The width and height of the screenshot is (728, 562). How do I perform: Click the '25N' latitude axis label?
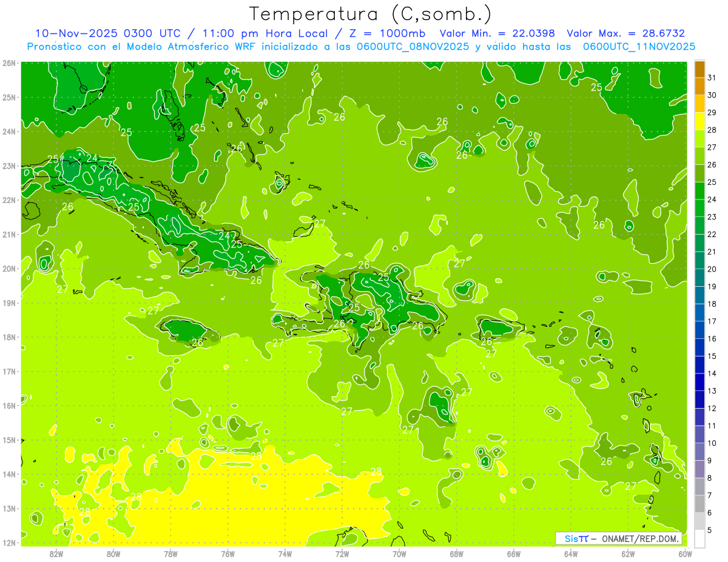click(9, 97)
